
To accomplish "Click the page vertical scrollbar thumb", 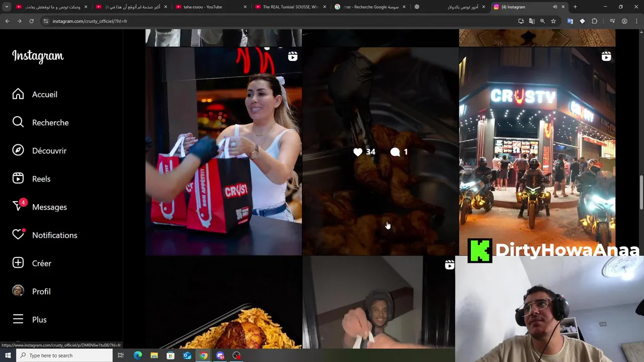I will 641,192.
